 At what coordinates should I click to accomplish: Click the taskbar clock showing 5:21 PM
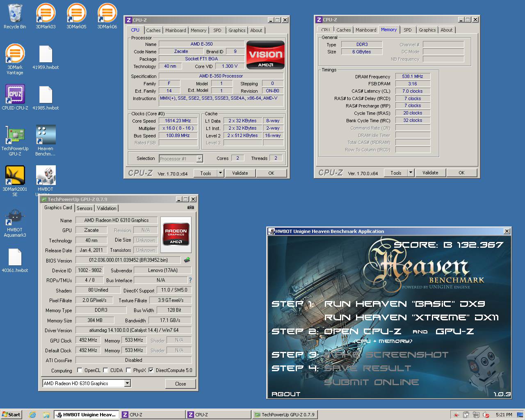[504, 415]
